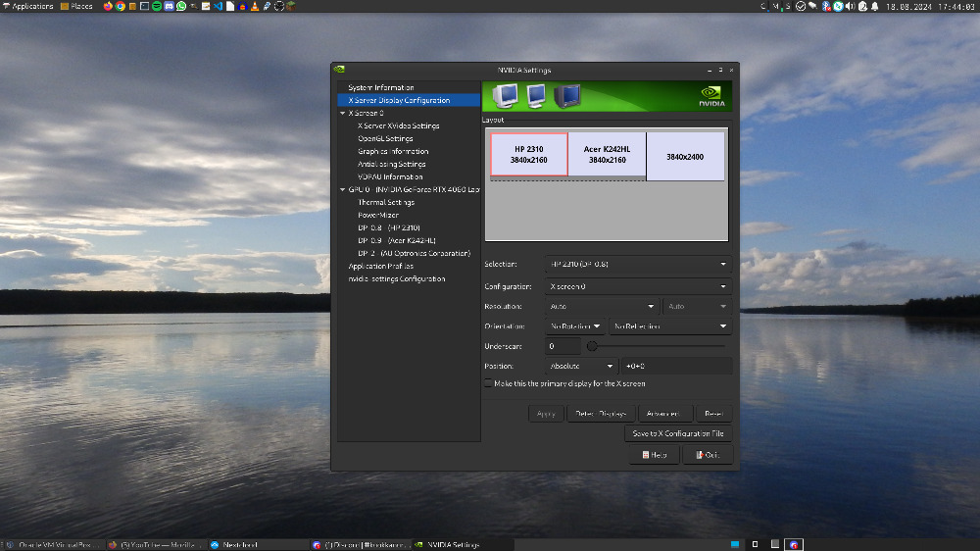Click the NVIDIA window title icon
This screenshot has width=980, height=551.
pos(339,70)
